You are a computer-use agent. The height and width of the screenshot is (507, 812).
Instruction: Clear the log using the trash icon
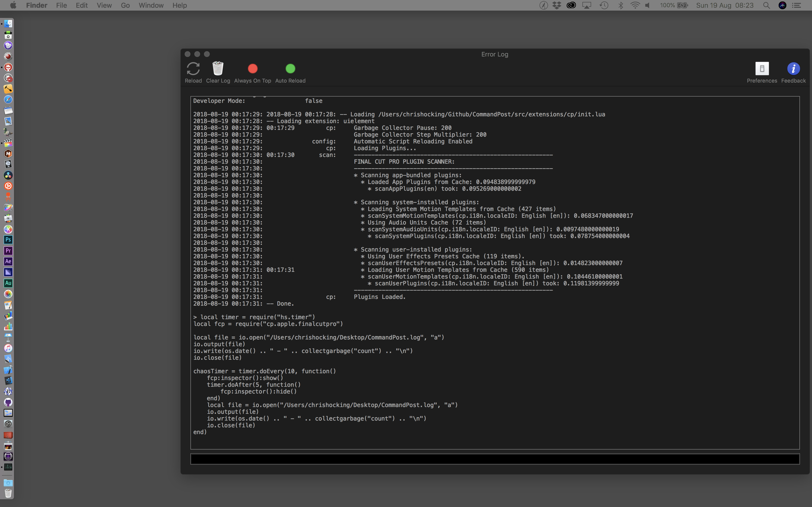218,69
